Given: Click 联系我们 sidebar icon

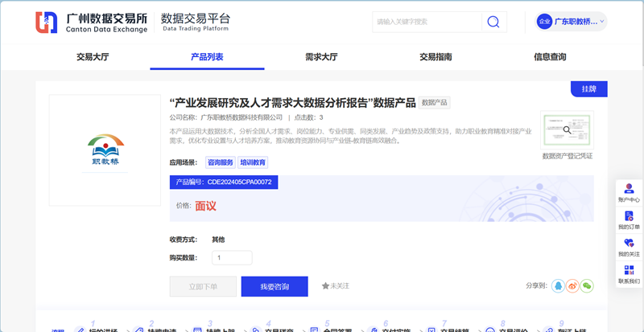Looking at the screenshot, I should (x=629, y=273).
